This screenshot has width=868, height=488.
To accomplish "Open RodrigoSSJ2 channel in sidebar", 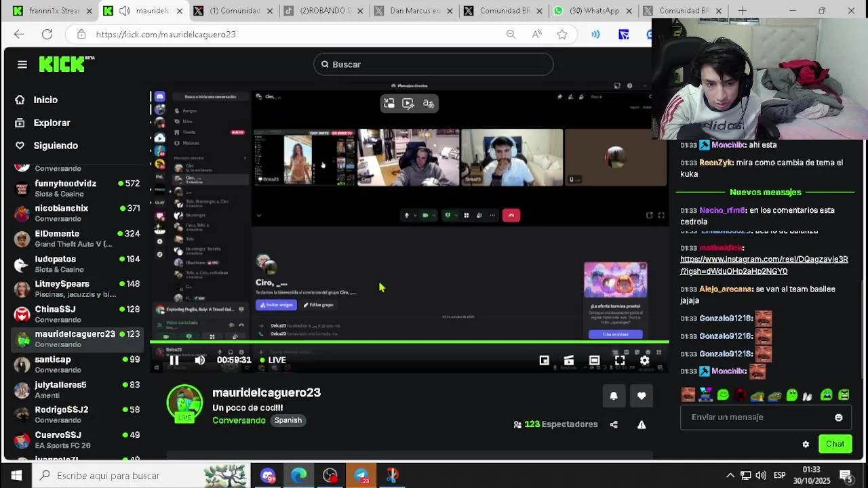I will click(x=77, y=415).
